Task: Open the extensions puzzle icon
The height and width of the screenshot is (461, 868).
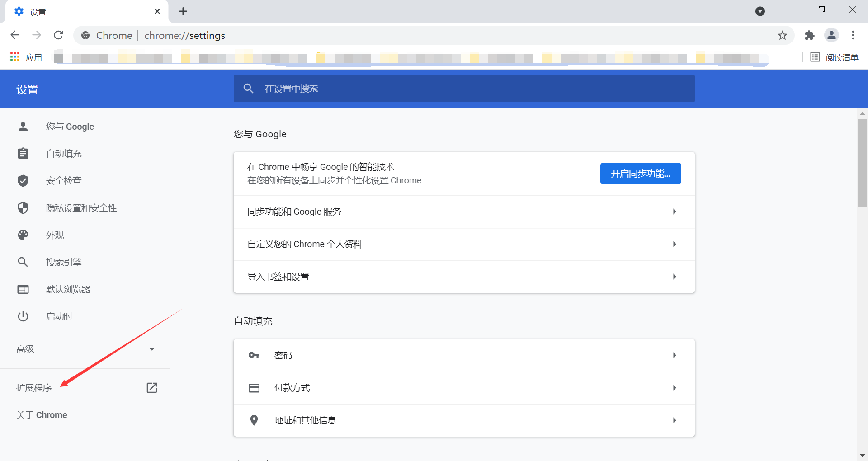Action: click(810, 35)
